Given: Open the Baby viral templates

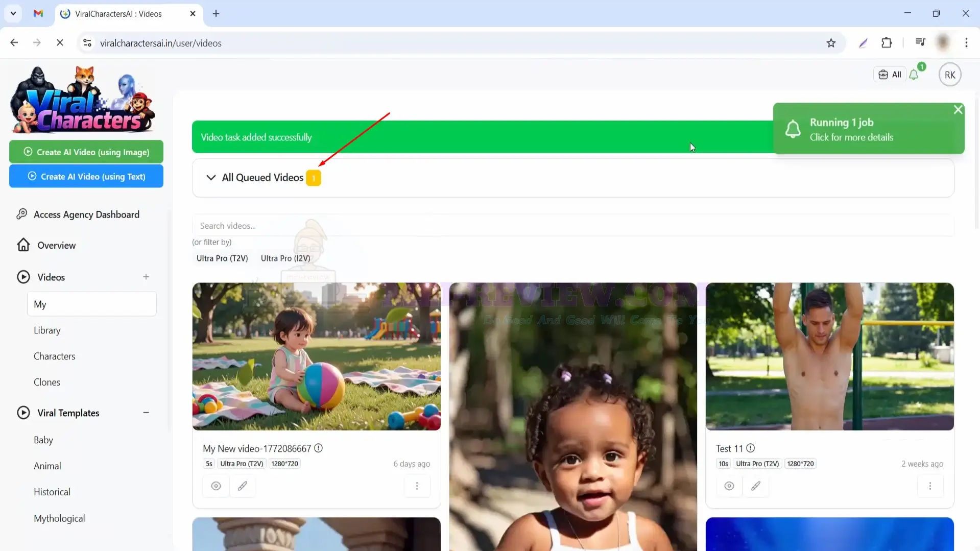Looking at the screenshot, I should tap(43, 440).
